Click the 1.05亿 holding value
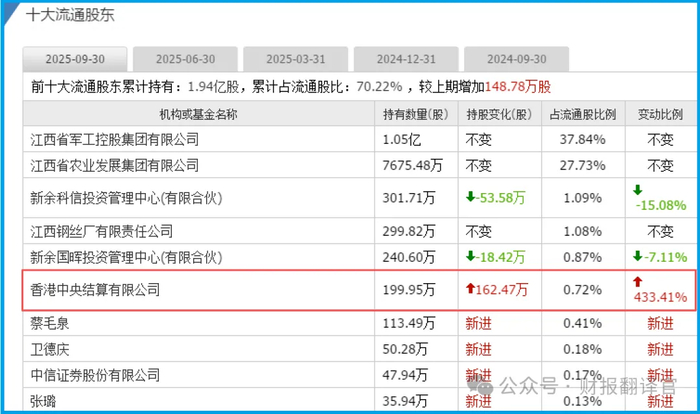The width and height of the screenshot is (700, 414). 402,140
